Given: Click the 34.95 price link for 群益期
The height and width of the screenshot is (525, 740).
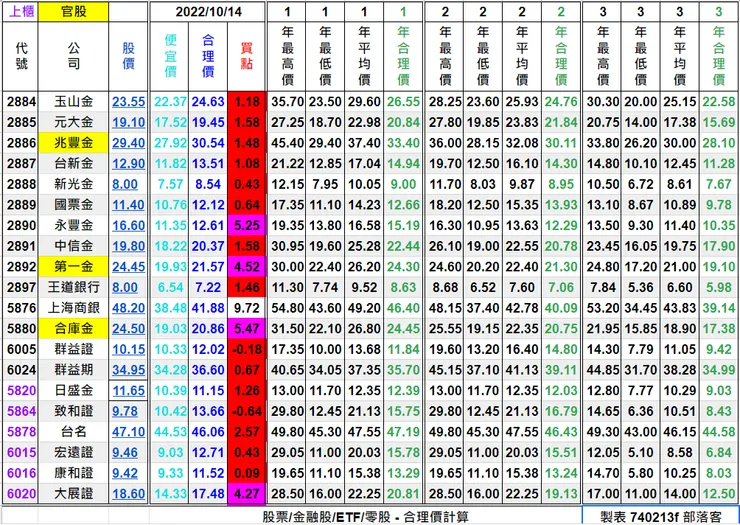Looking at the screenshot, I should pyautogui.click(x=128, y=370).
